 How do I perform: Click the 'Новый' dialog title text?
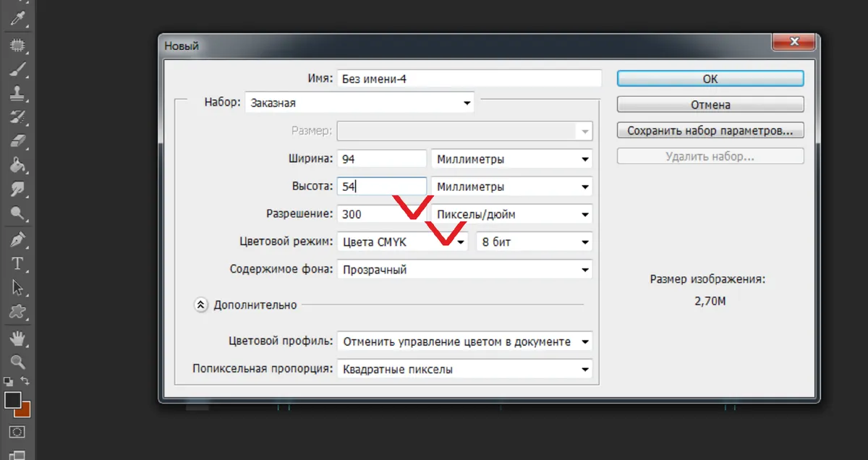tap(182, 46)
